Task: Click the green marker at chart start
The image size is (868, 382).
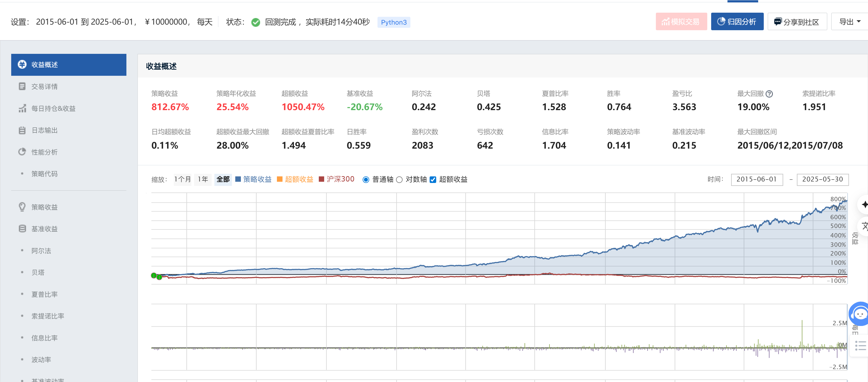Action: point(154,276)
